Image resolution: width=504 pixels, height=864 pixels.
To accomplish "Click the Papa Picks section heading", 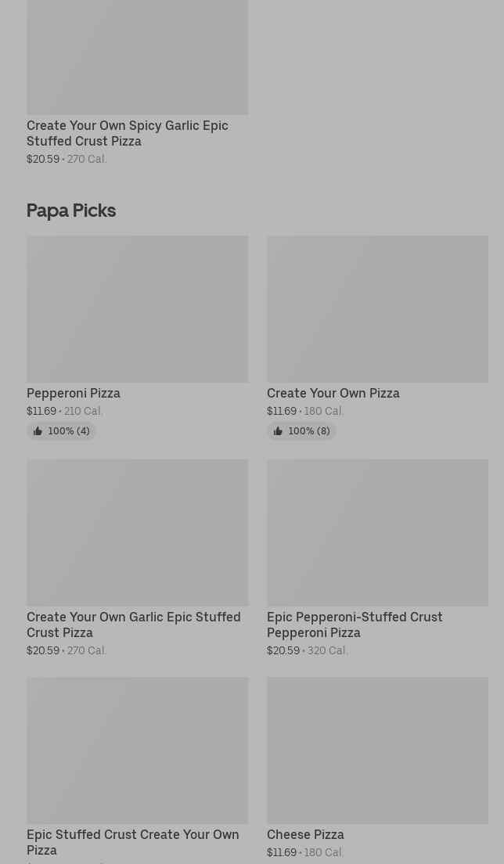I will click(71, 211).
